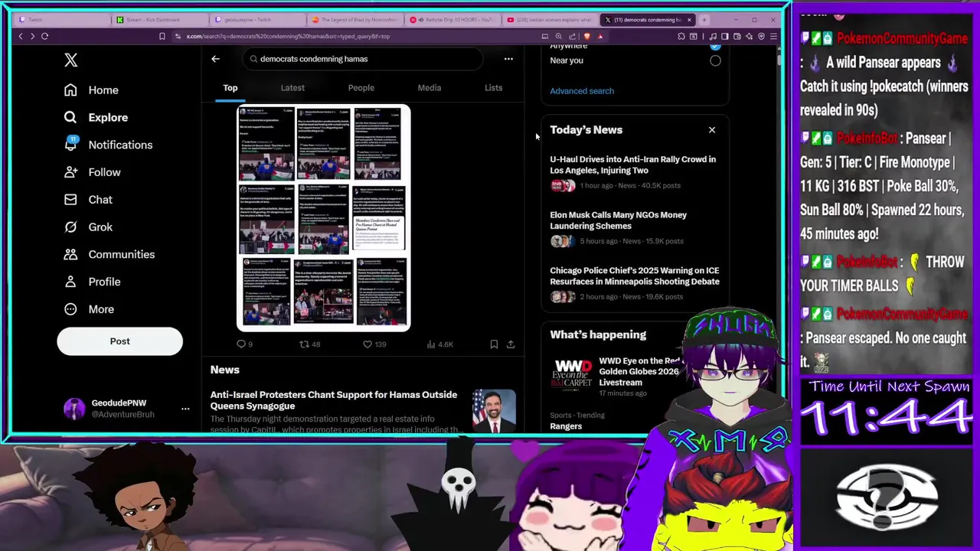Open a new browser tab
This screenshot has width=980, height=551.
point(704,19)
